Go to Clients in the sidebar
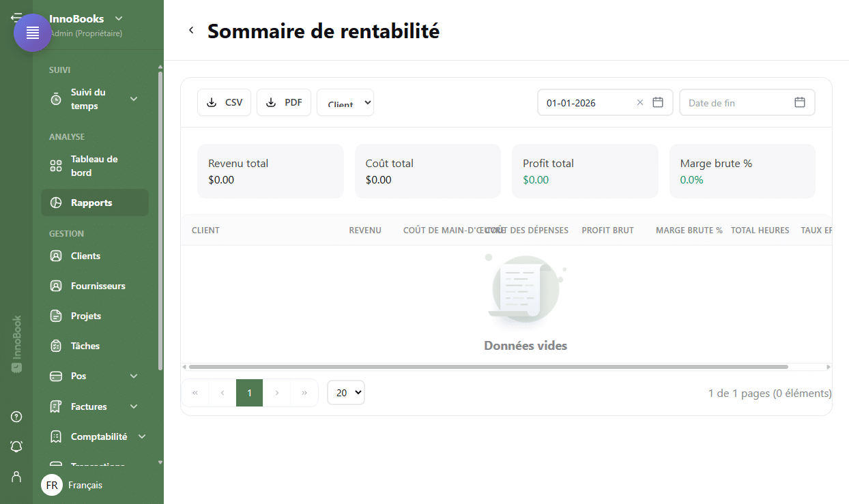Image resolution: width=849 pixels, height=504 pixels. [95, 256]
